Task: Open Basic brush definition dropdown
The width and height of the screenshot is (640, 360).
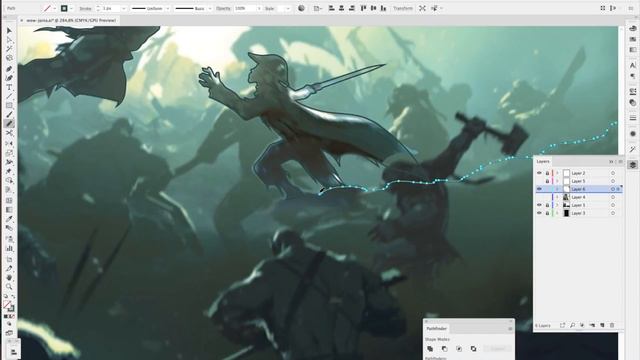Action: click(x=210, y=8)
